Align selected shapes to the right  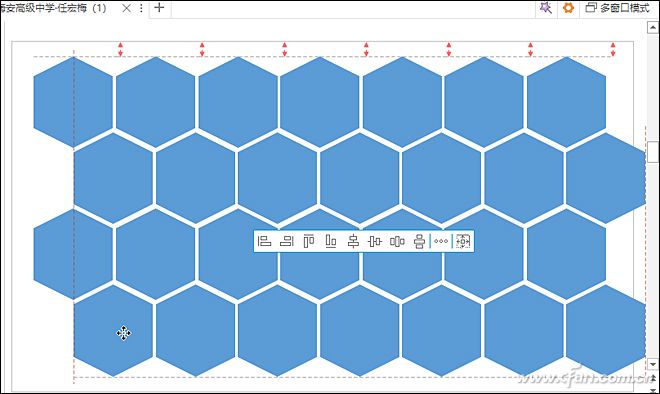pos(287,241)
